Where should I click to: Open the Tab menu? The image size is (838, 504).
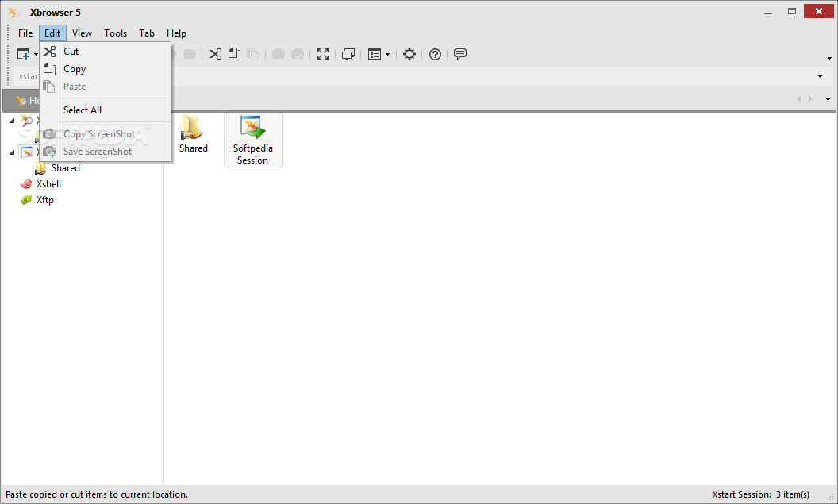click(147, 33)
